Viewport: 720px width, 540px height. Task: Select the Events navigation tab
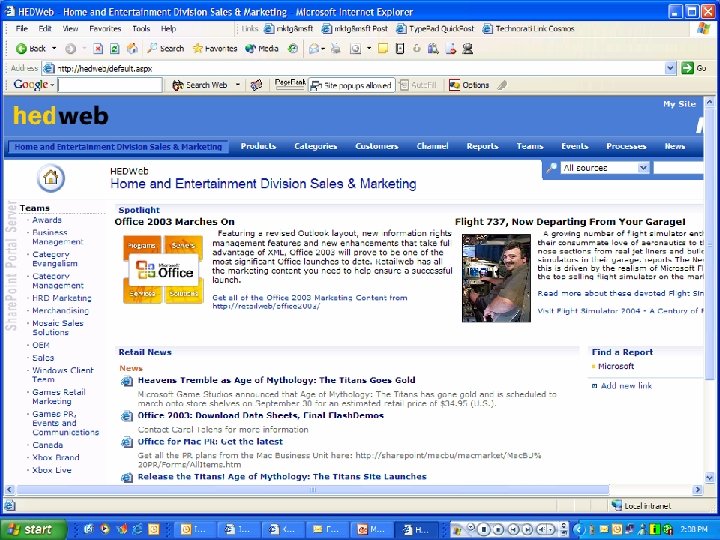[574, 146]
